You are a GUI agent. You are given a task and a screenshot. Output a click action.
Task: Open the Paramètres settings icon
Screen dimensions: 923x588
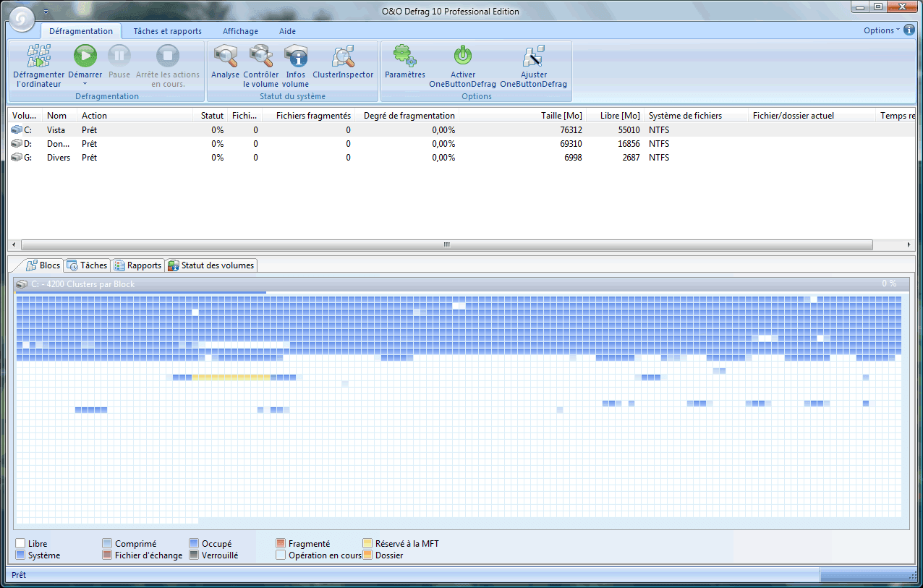[x=404, y=56]
